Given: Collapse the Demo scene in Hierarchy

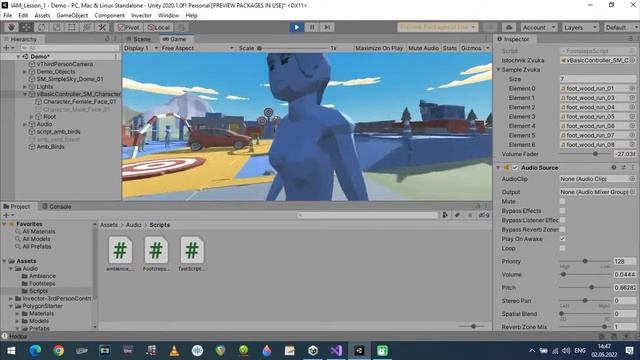Looking at the screenshot, I should (x=18, y=57).
